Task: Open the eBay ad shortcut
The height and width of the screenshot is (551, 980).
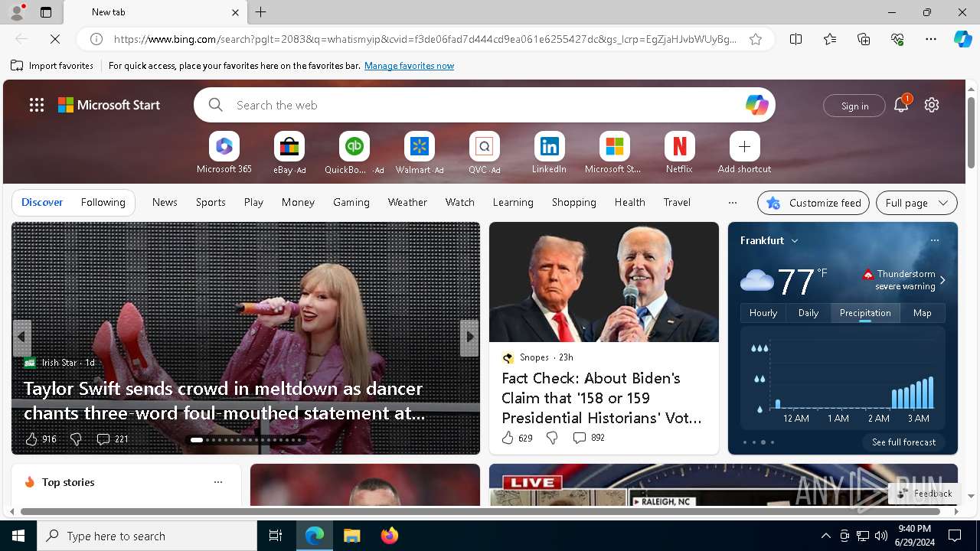Action: click(289, 153)
